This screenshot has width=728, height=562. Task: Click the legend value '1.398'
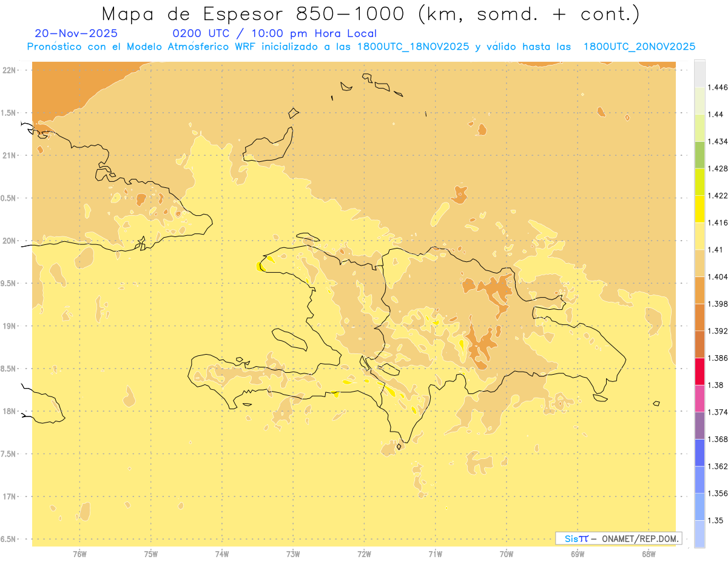point(718,304)
